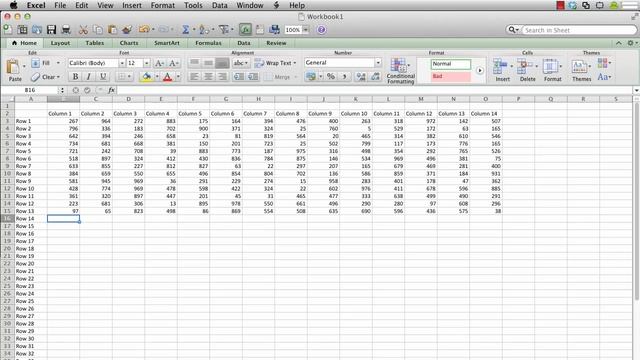Click the Insert cells icon
Image resolution: width=640 pixels, height=360 pixels.
coord(501,66)
